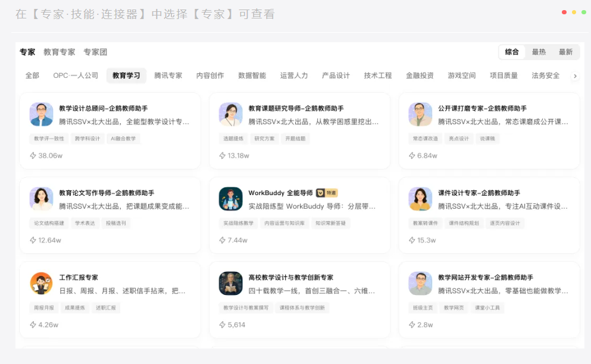
Task: Select the 腾讯专家 category filter
Action: pyautogui.click(x=168, y=76)
